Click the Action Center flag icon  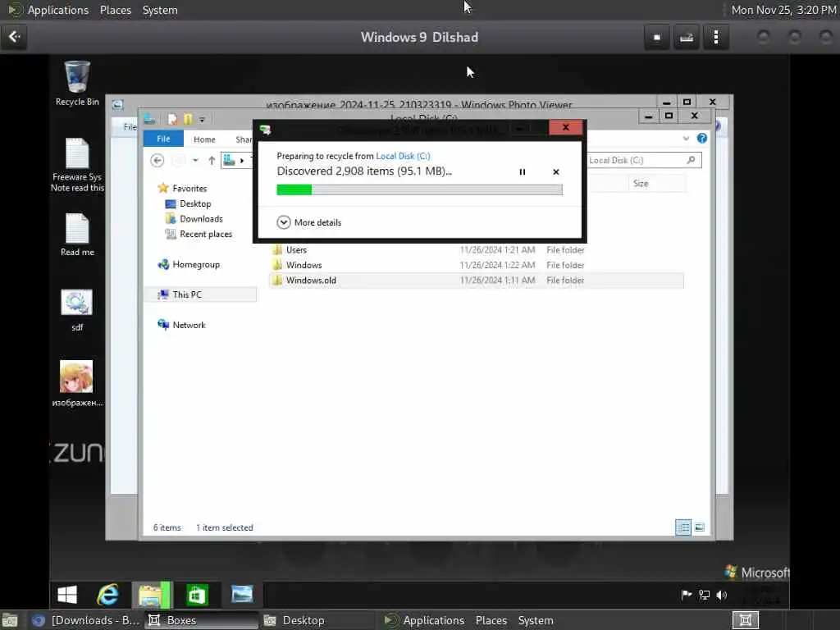point(687,595)
